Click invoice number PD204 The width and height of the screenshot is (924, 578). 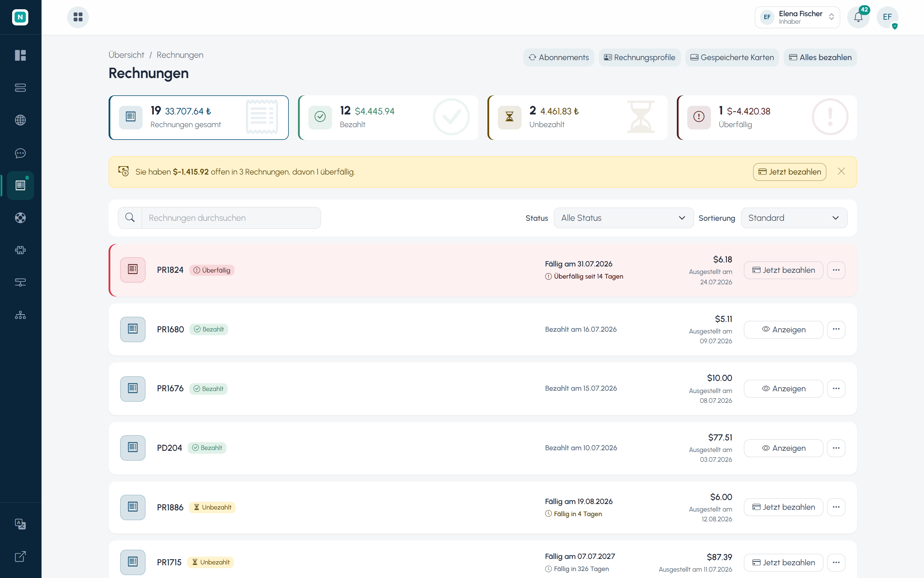[x=169, y=448]
